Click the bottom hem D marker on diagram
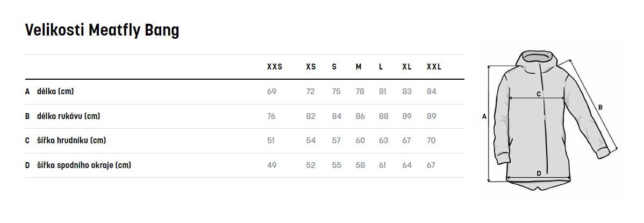The width and height of the screenshot is (644, 223). pos(539,173)
